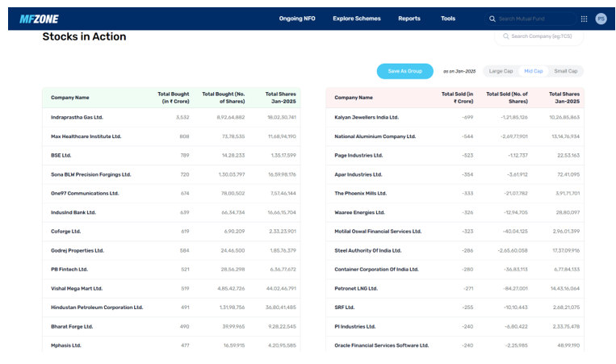
Task: Select Bharat Forge Ltd. row
Action: tap(171, 327)
